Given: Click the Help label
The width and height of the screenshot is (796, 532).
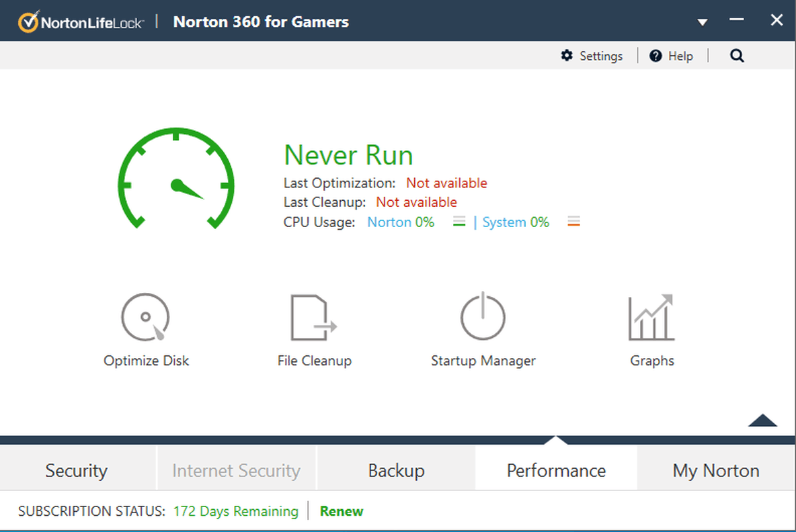Looking at the screenshot, I should [680, 56].
